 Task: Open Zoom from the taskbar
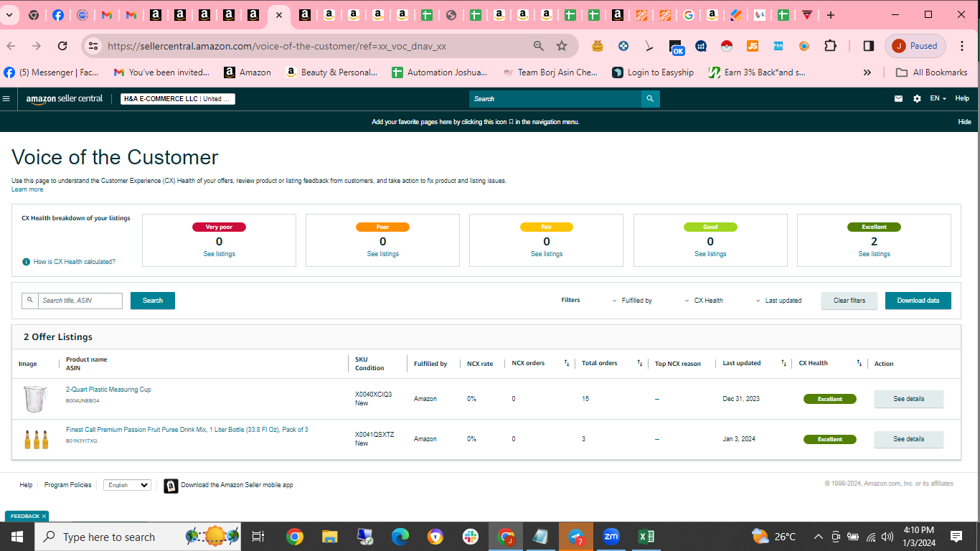[611, 537]
